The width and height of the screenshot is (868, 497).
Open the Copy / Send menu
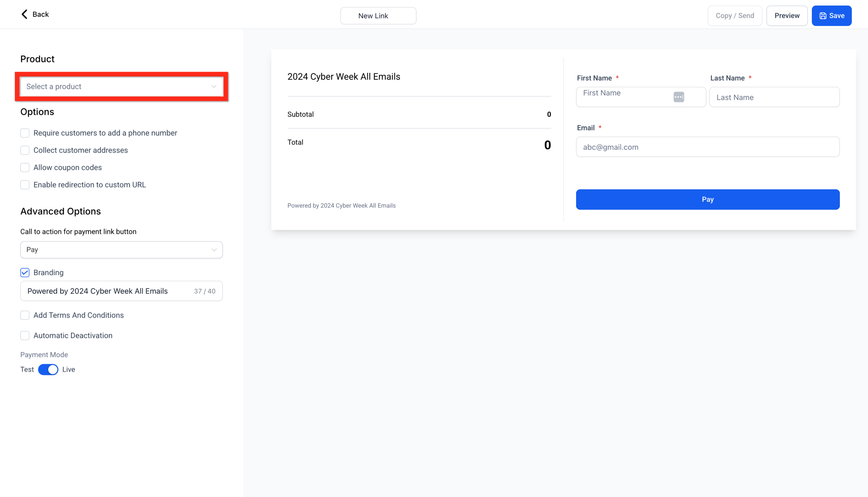point(735,15)
